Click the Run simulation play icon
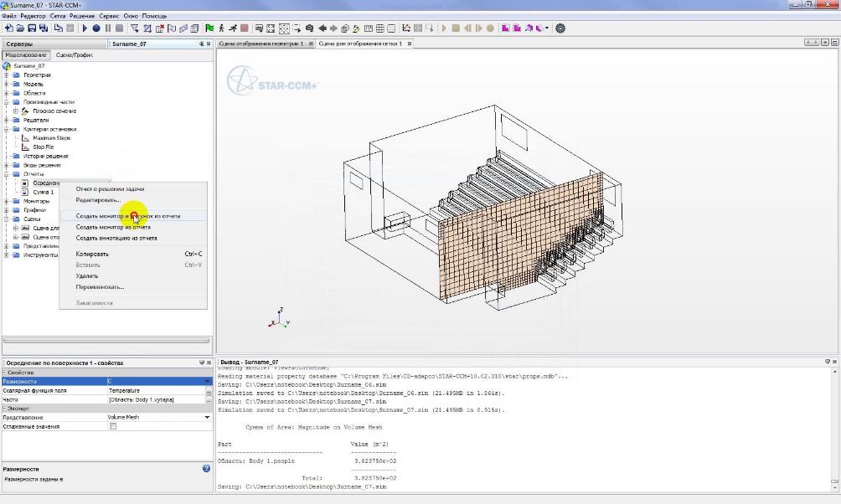The height and width of the screenshot is (504, 841). click(x=85, y=28)
